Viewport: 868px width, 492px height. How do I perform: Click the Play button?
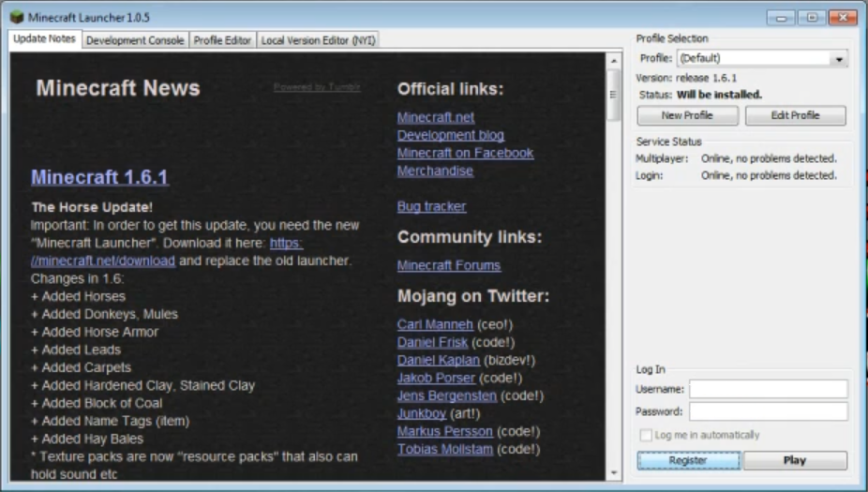795,460
